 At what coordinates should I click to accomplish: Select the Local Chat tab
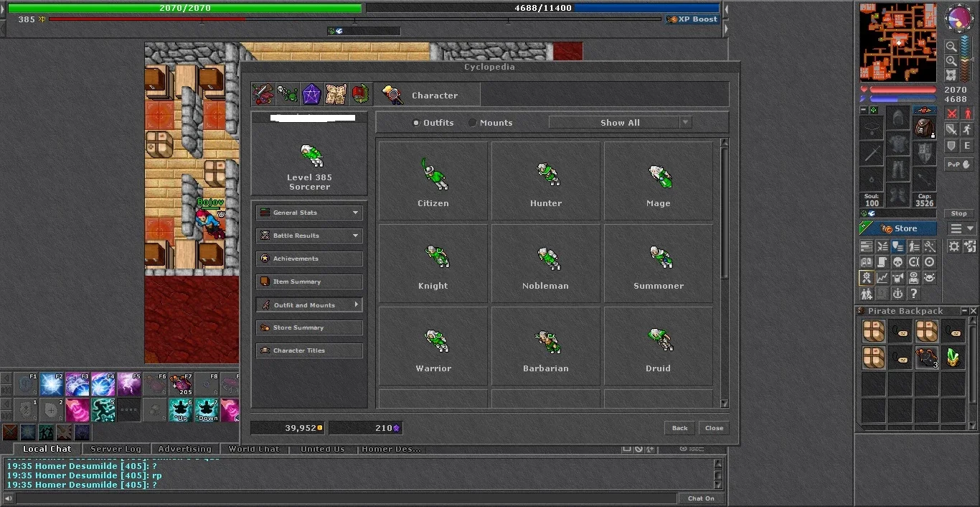tap(47, 449)
